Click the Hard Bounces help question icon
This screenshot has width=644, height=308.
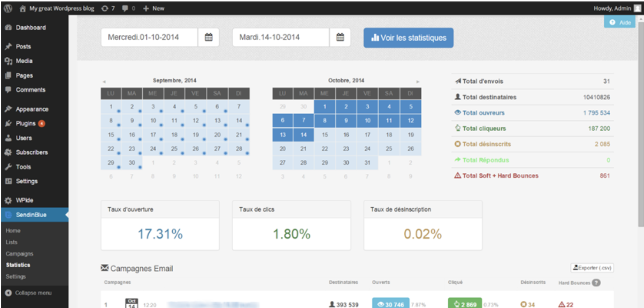(x=596, y=283)
